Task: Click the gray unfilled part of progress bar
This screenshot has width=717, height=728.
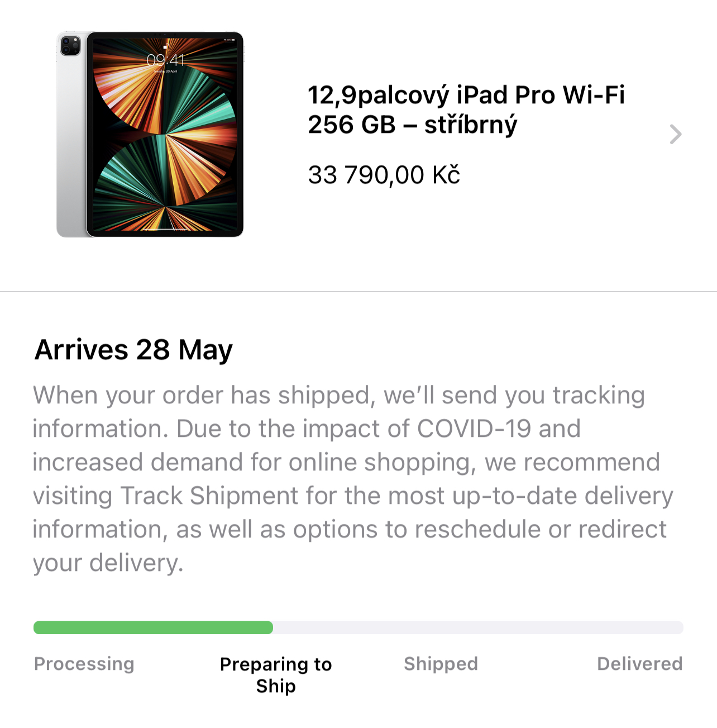Action: pos(478,627)
